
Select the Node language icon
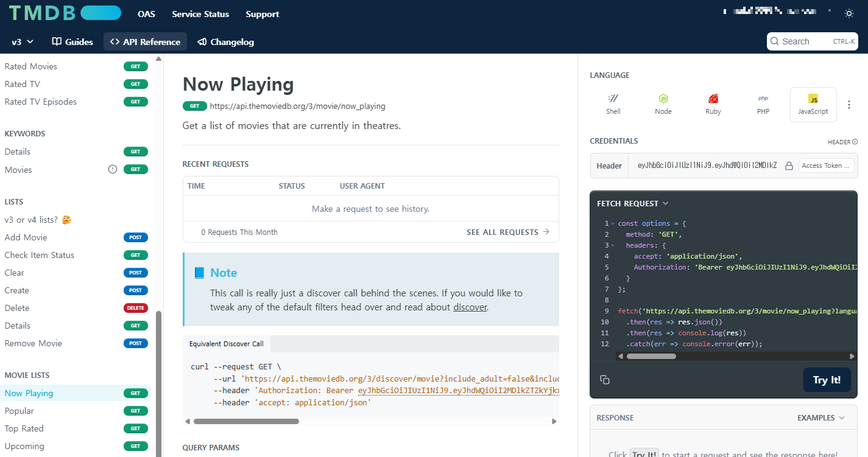tap(663, 104)
